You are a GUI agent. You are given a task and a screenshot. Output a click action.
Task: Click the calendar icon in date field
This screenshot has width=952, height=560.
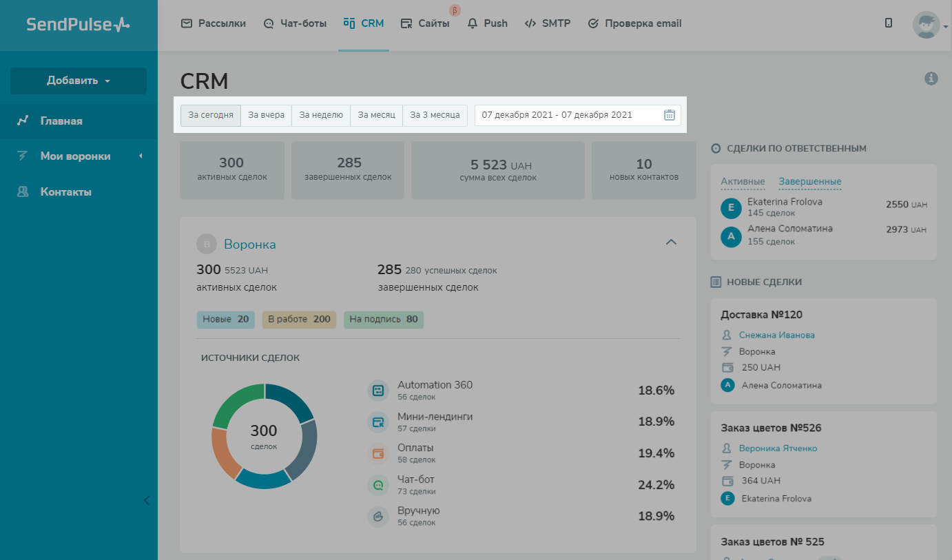coord(669,115)
